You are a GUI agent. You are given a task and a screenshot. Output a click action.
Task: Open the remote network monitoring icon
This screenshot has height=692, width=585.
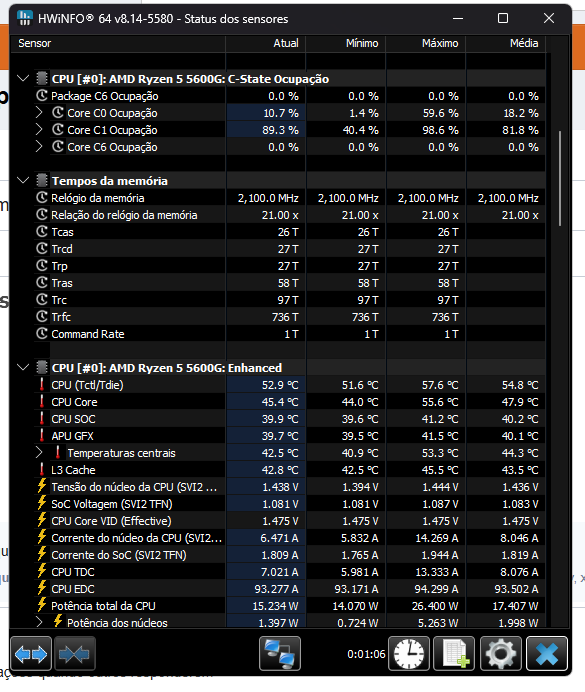[280, 654]
